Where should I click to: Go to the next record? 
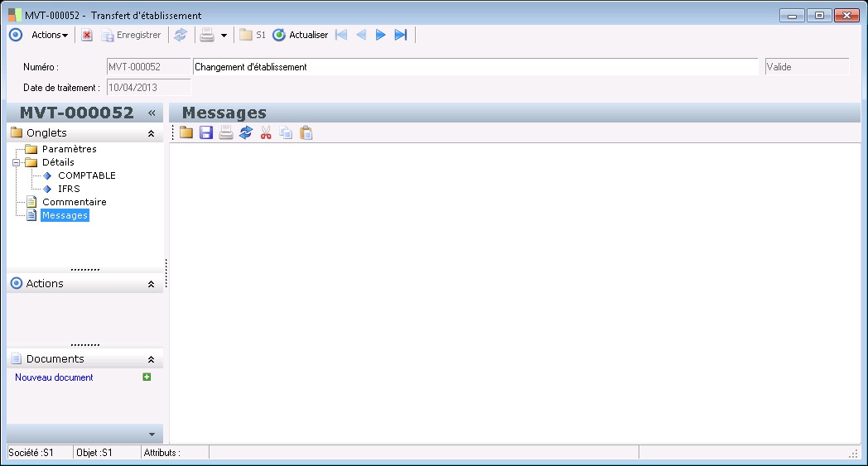[x=380, y=35]
